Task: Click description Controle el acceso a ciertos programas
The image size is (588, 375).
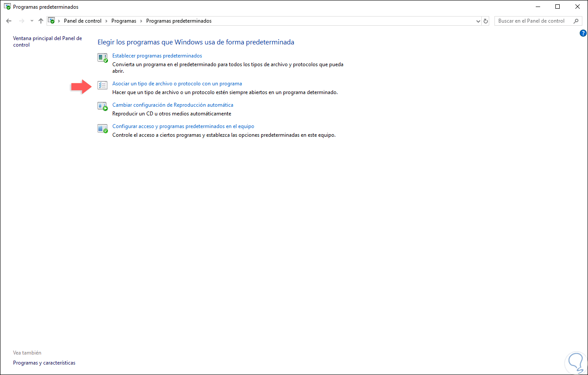Action: click(x=224, y=135)
